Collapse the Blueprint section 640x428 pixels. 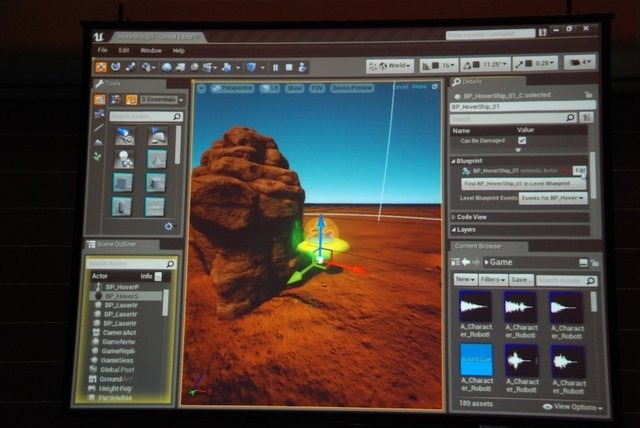[x=453, y=161]
